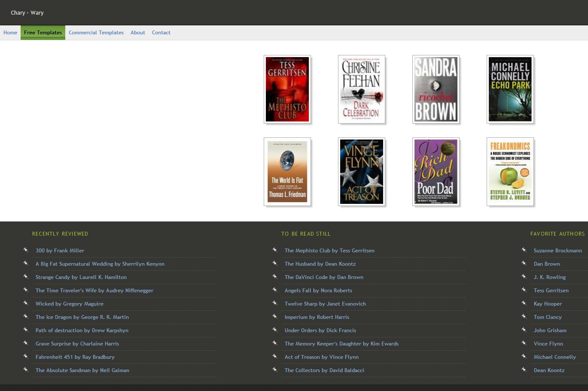Viewport: 588px width, 391px height.
Task: Open the Freakonomics book cover
Action: 510,172
